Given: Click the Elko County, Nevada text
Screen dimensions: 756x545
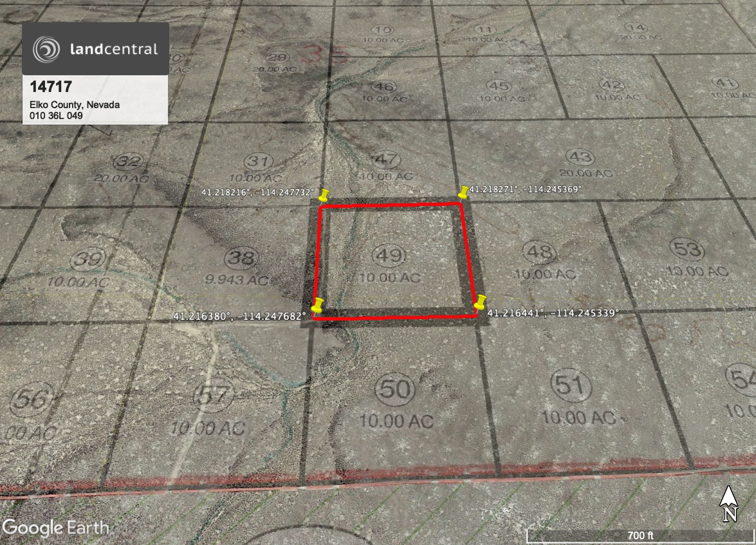Looking at the screenshot, I should pos(74,105).
